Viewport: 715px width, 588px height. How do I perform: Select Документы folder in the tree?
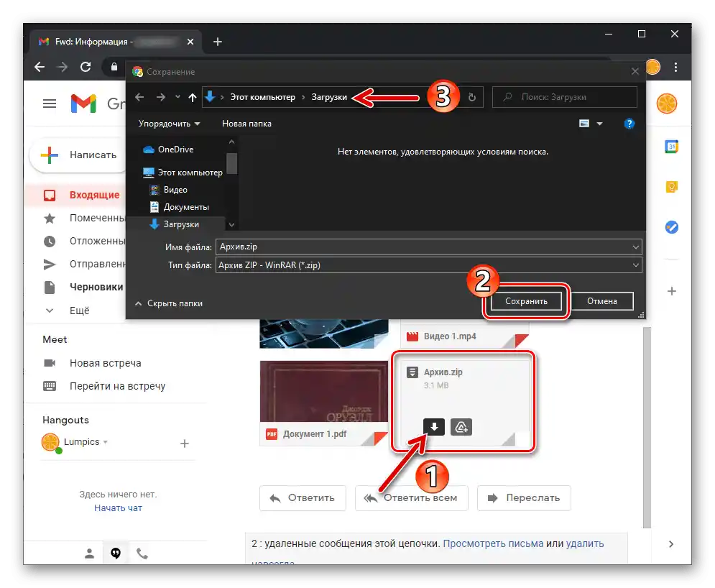coord(179,207)
